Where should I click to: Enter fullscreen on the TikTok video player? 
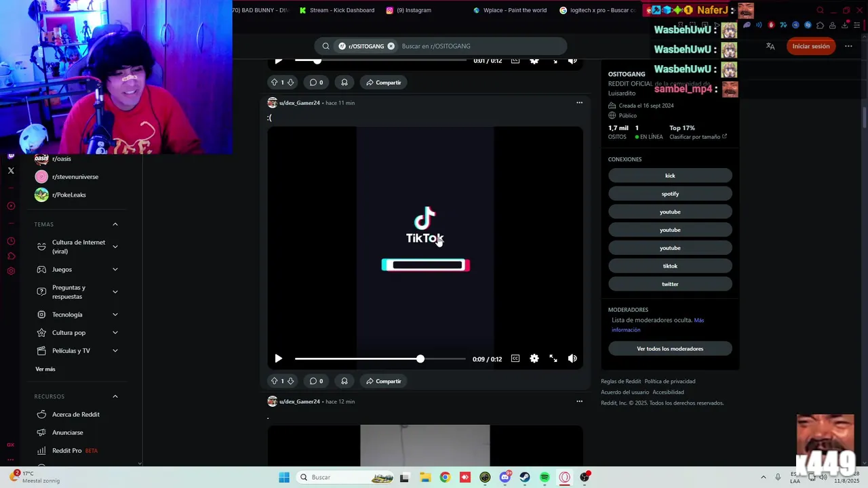pyautogui.click(x=553, y=359)
